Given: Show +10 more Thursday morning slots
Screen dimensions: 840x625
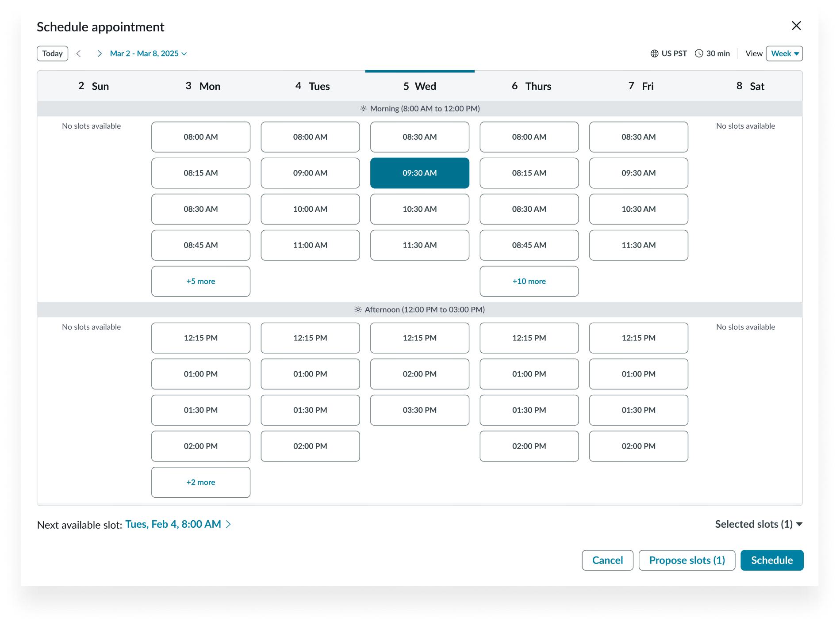Looking at the screenshot, I should 529,281.
